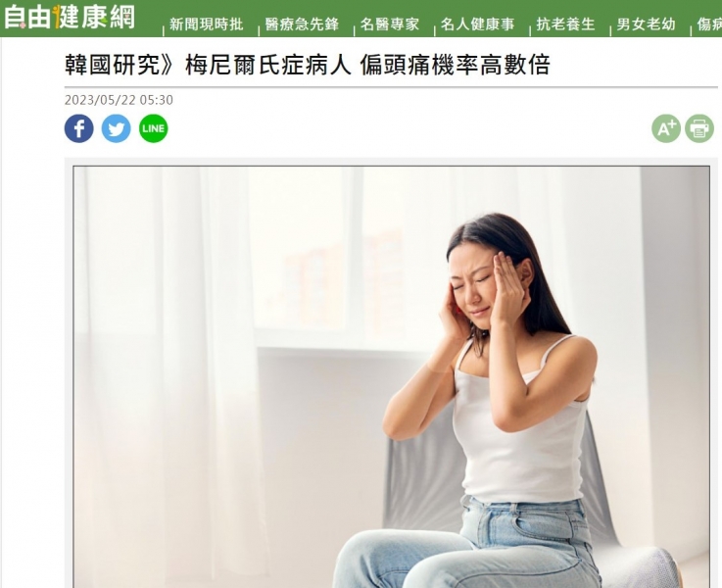722x588 pixels.
Task: Open the 抗老養生 menu item
Action: (565, 24)
